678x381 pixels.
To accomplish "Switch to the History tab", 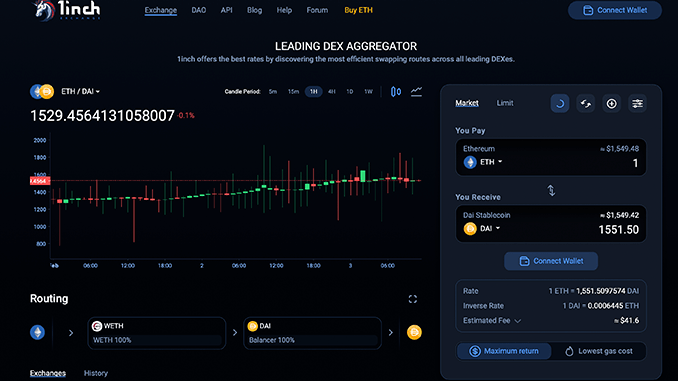I will click(96, 373).
